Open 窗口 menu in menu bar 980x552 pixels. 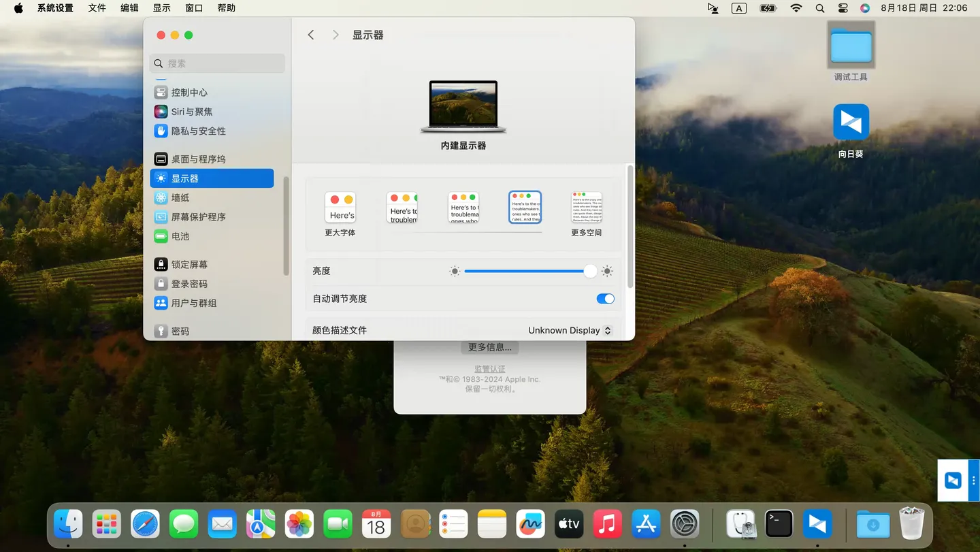pos(194,8)
